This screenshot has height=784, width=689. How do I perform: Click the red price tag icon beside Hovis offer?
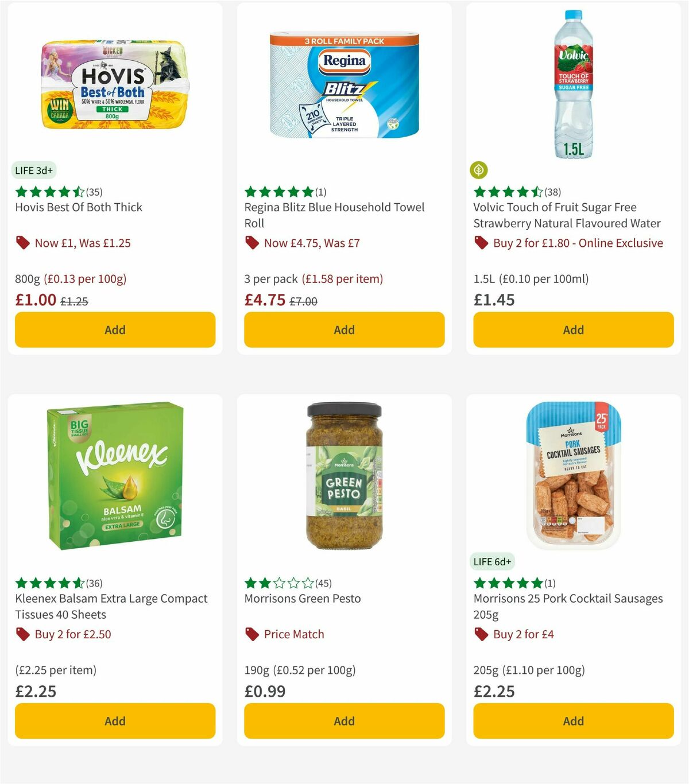22,243
